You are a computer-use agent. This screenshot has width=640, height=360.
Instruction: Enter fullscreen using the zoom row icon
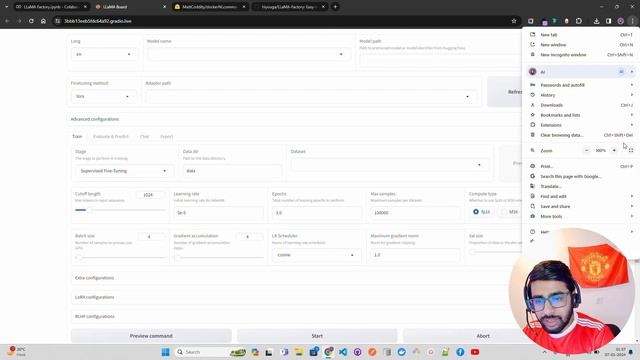click(631, 150)
